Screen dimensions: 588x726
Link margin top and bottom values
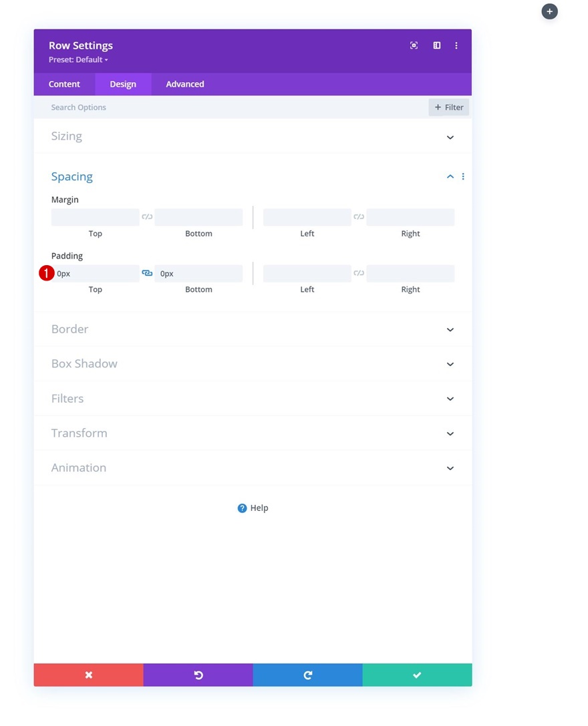point(147,217)
